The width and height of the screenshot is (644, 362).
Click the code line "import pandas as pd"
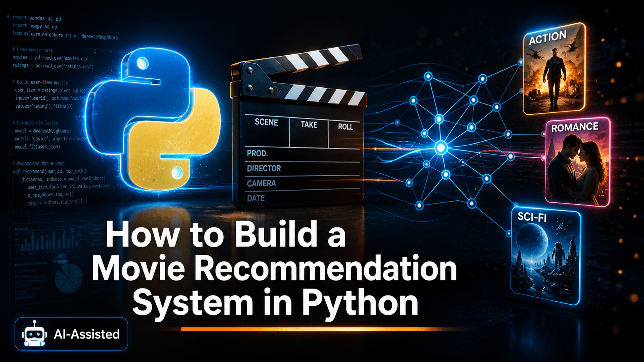pos(37,18)
